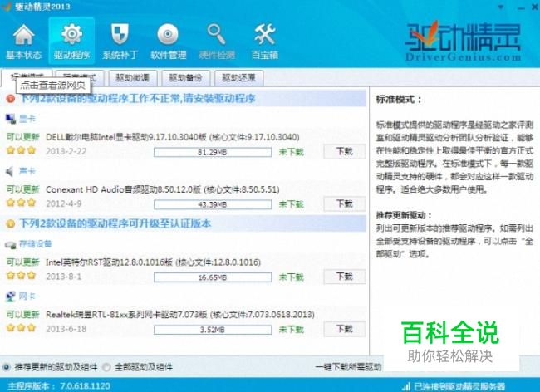Image resolution: width=540 pixels, height=392 pixels.
Task: Click the Realtek RTL-81xx 7.073 driver name
Action: click(x=180, y=315)
